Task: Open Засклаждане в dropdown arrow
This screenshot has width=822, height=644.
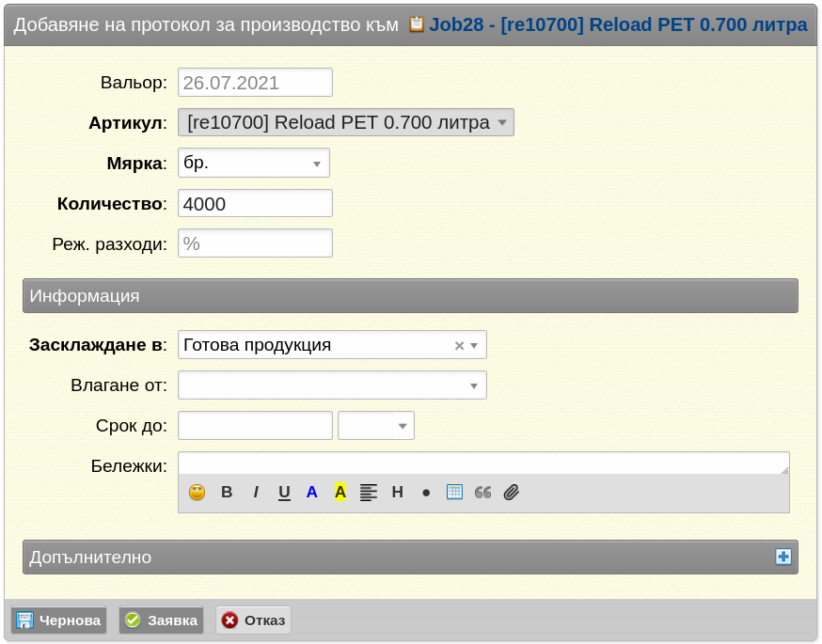Action: click(x=474, y=345)
